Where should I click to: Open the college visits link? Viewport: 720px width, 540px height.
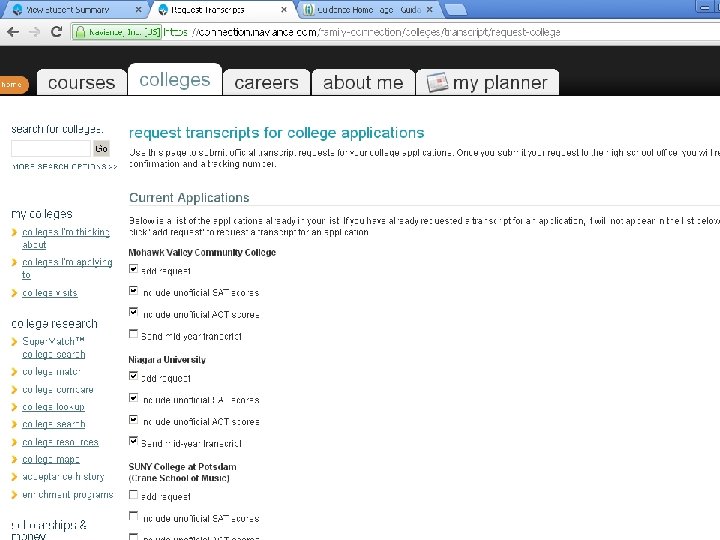[x=50, y=293]
